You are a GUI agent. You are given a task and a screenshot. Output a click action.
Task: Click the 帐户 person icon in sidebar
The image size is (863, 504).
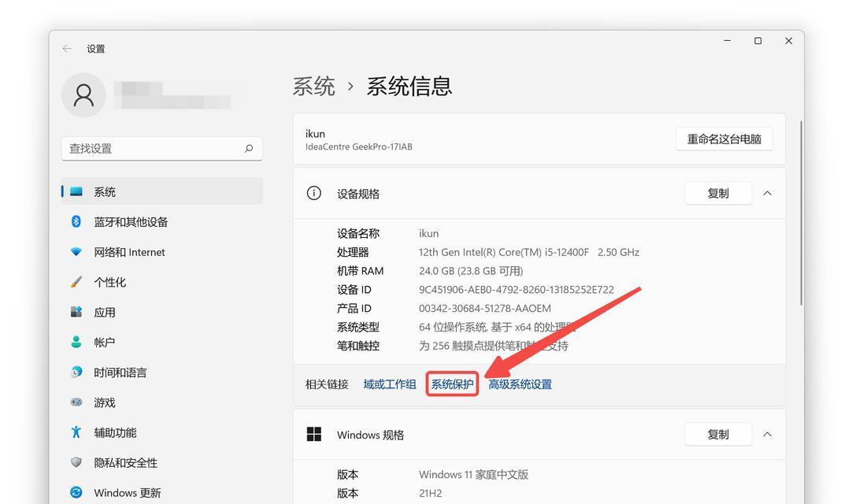(x=76, y=343)
